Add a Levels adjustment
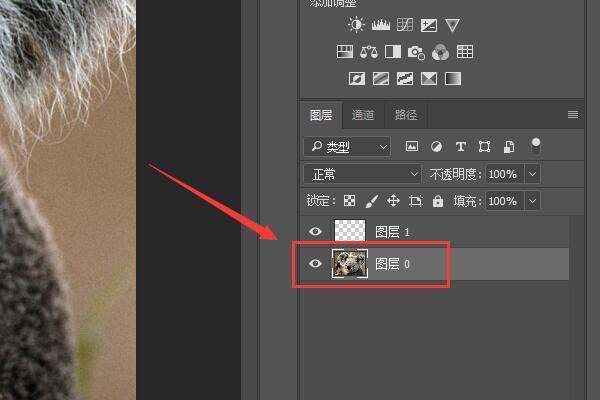Viewport: 600px width, 400px height. pyautogui.click(x=381, y=25)
